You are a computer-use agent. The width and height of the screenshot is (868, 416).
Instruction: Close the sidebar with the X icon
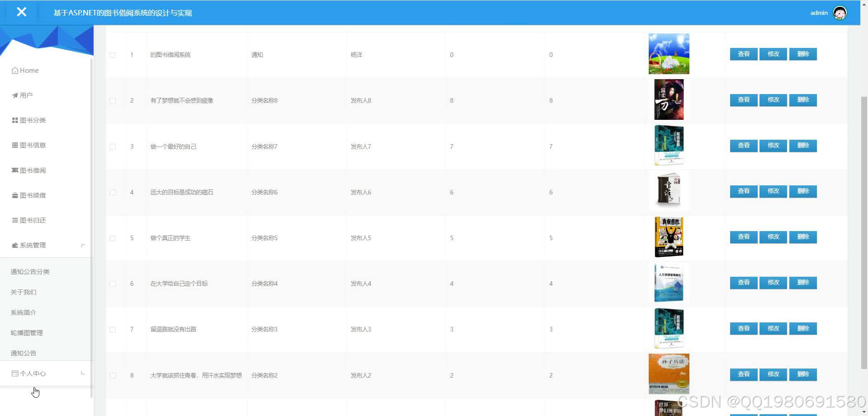point(21,12)
